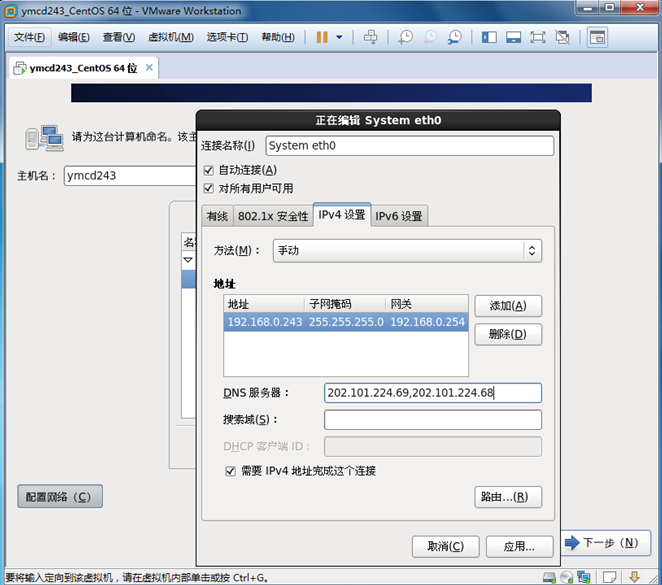This screenshot has width=662, height=585.
Task: Click the yellow down arrow status bar icon
Action: click(634, 577)
